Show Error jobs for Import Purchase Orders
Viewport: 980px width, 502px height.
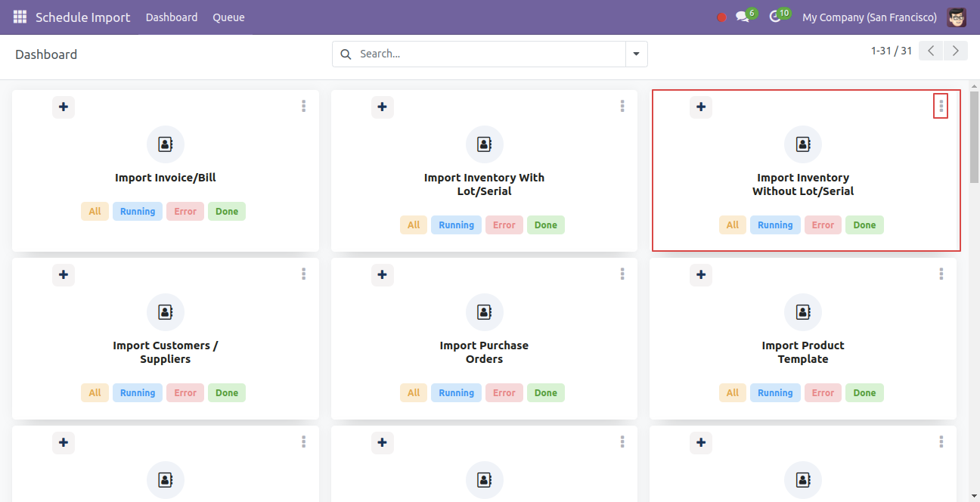(504, 393)
